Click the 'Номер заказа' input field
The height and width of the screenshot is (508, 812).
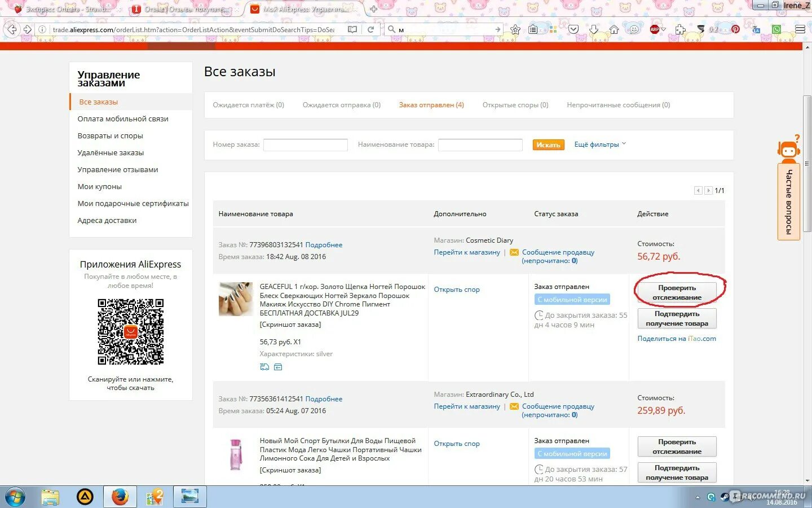coord(306,145)
